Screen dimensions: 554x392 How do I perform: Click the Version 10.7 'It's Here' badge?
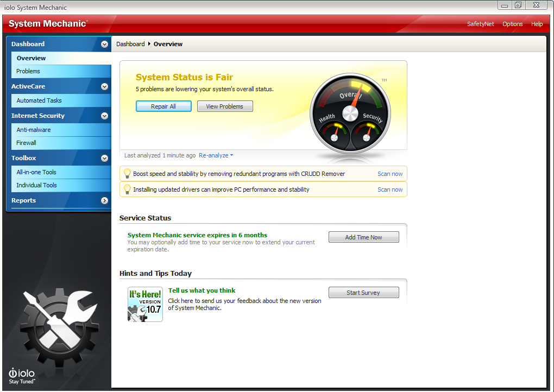point(144,304)
